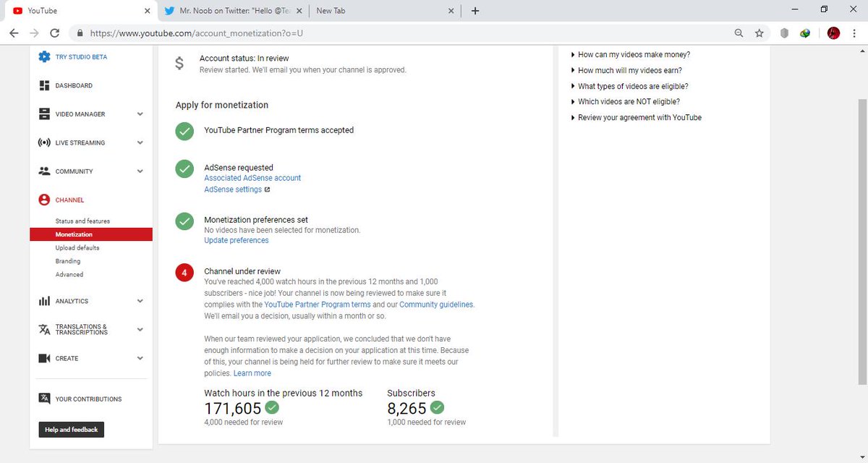Click the green check beside subscribers count
This screenshot has width=868, height=463.
(437, 407)
